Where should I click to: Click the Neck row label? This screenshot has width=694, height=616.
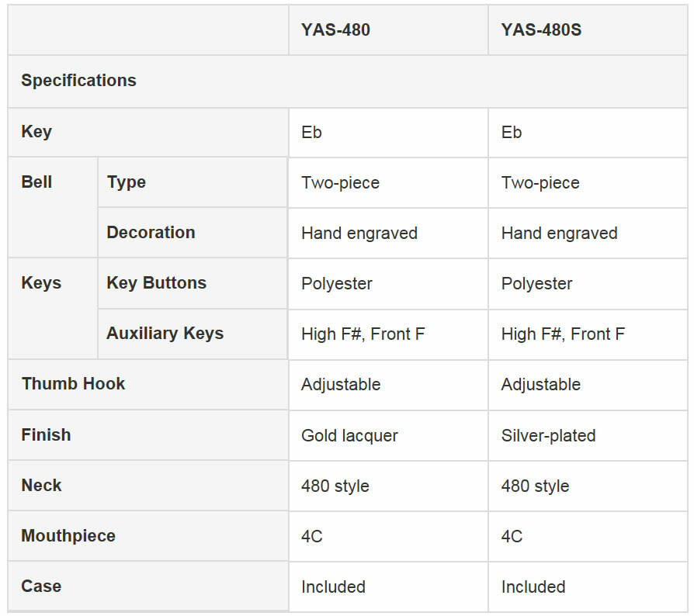coord(41,486)
